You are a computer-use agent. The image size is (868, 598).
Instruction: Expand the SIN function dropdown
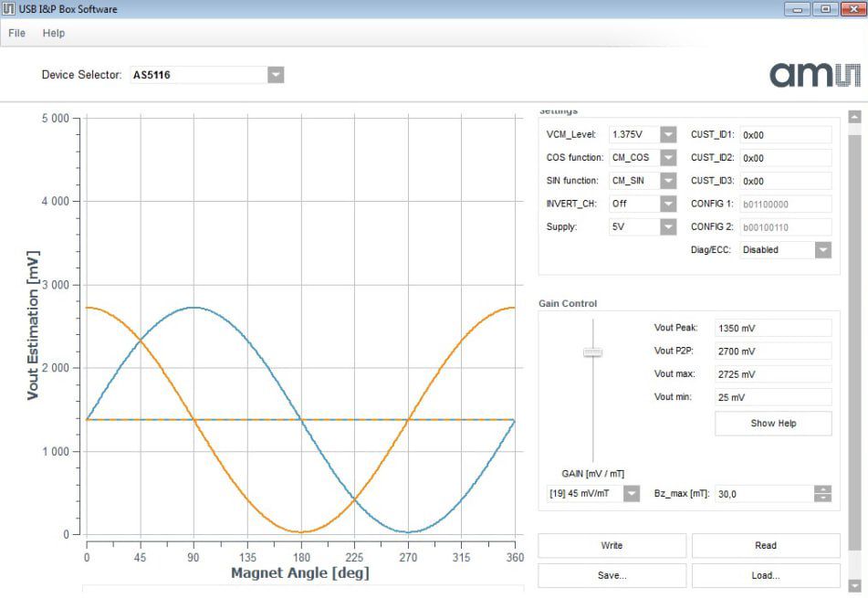[668, 181]
